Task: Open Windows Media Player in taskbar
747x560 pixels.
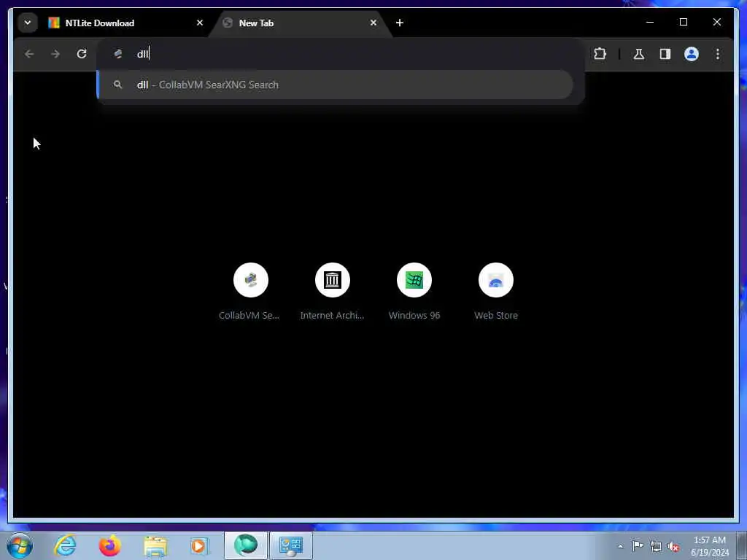Action: coord(200,545)
